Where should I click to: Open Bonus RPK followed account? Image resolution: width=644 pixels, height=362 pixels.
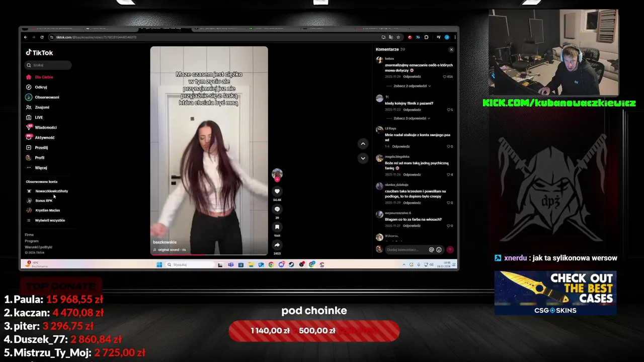[x=40, y=201]
